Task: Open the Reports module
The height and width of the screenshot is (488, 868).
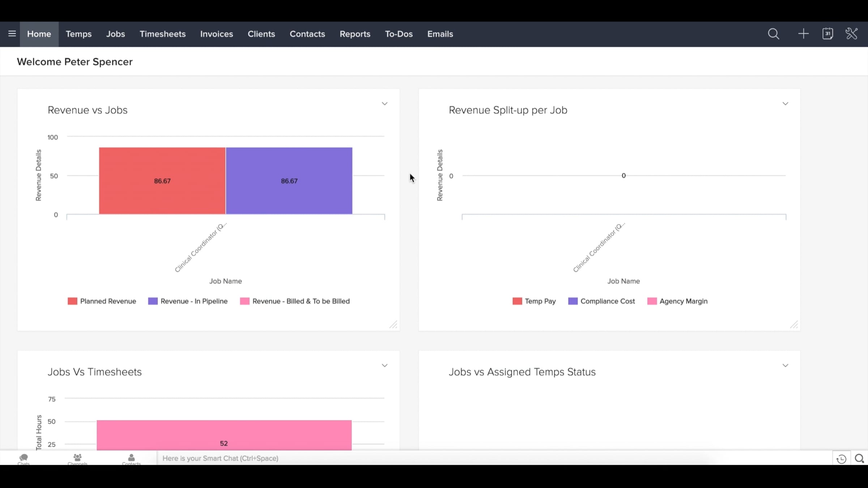Action: coord(355,34)
